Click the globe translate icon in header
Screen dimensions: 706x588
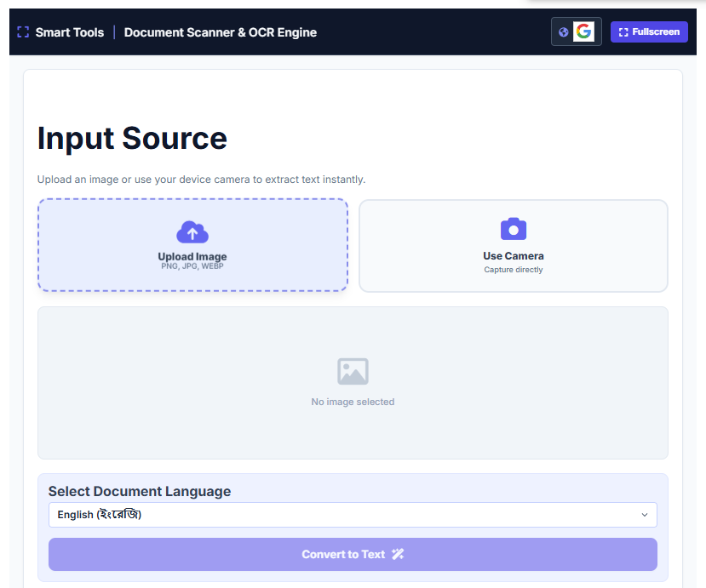coord(563,32)
